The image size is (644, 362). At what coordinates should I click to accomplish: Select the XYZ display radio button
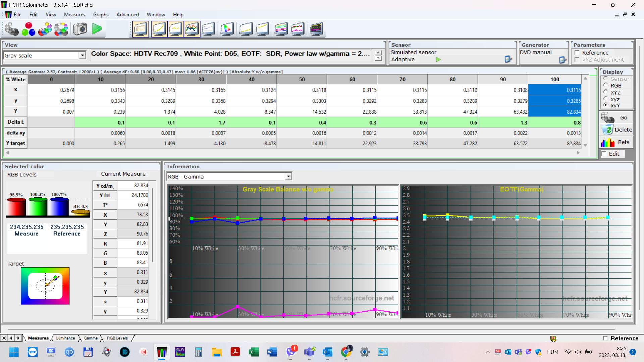(x=606, y=92)
